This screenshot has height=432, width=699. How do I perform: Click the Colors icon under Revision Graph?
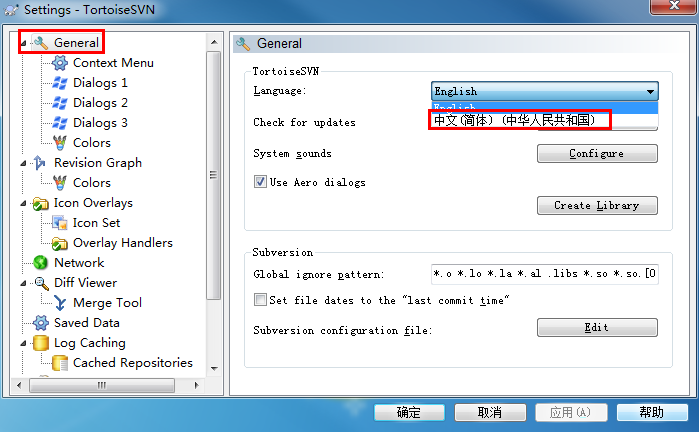(x=60, y=183)
